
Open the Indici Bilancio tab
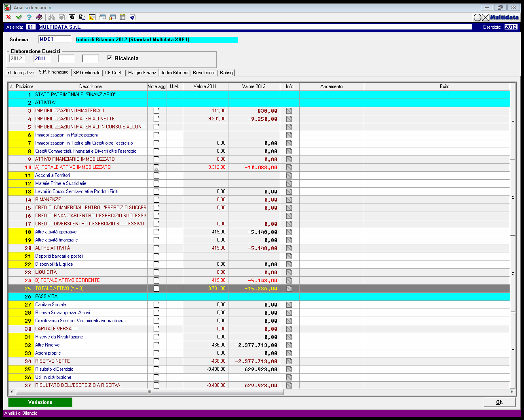(175, 73)
